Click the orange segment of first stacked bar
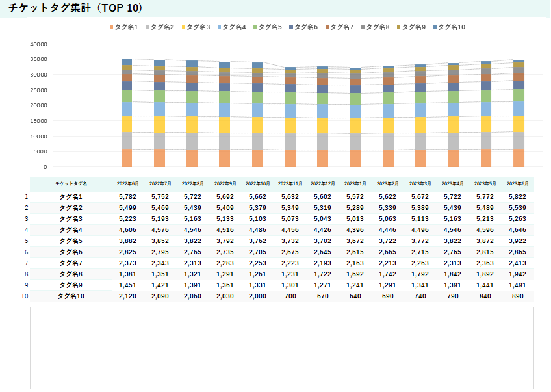 click(x=127, y=158)
